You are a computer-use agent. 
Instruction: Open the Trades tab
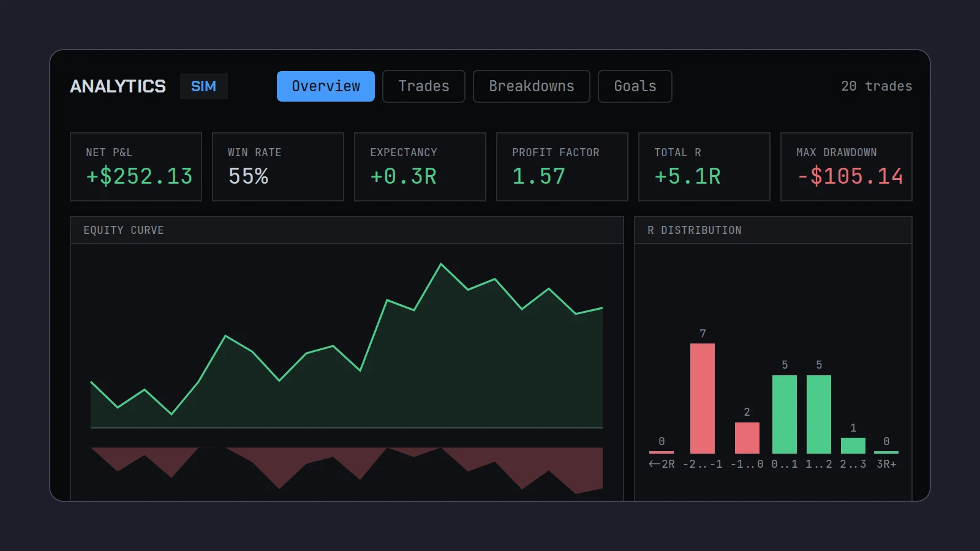click(x=424, y=86)
